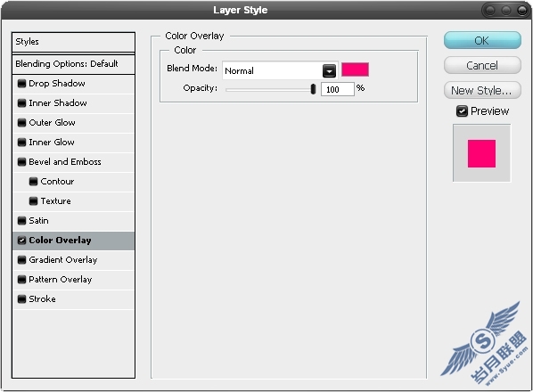The width and height of the screenshot is (533, 392).
Task: Confirm with the OK button
Action: 482,40
